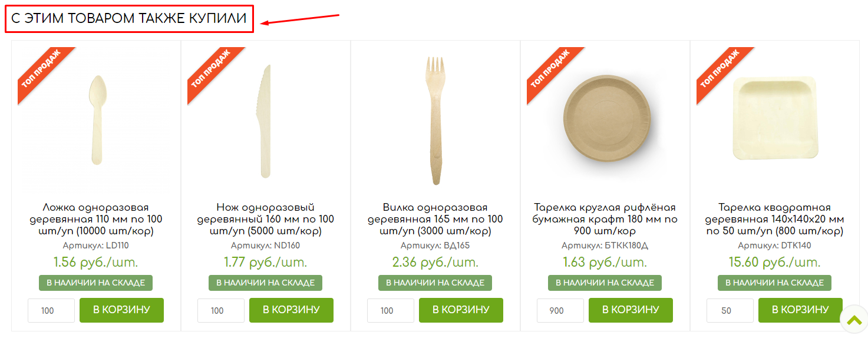The image size is (868, 345).
Task: Open the 'Вилка одноразовая деревянная 165 мм' title link
Action: point(435,219)
